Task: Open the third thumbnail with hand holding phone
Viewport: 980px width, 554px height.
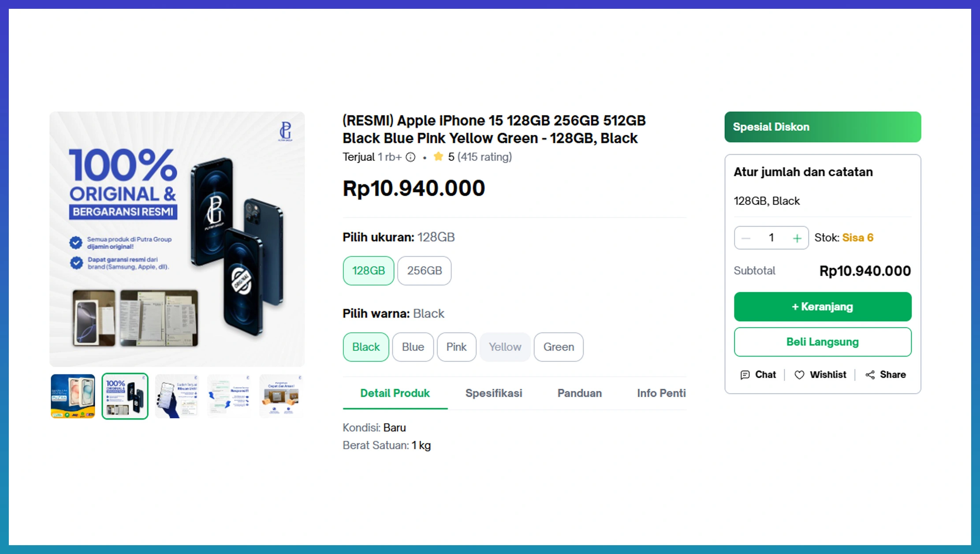Action: point(177,396)
